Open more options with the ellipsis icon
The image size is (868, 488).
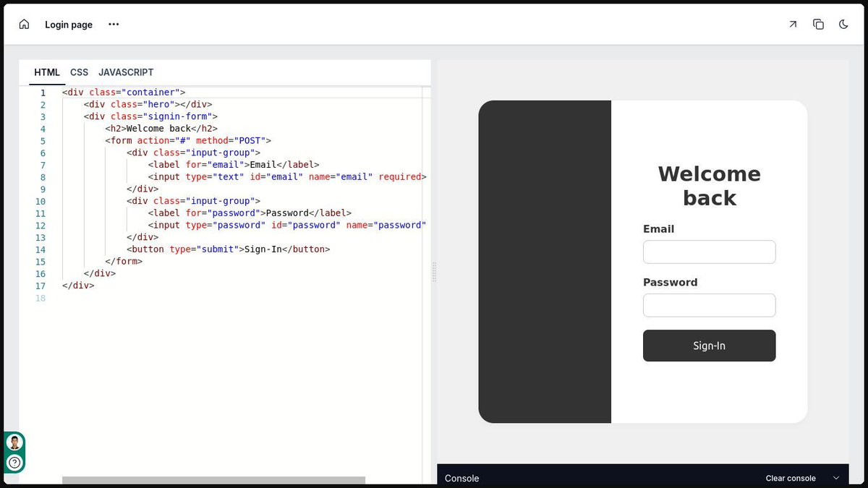[x=114, y=24]
